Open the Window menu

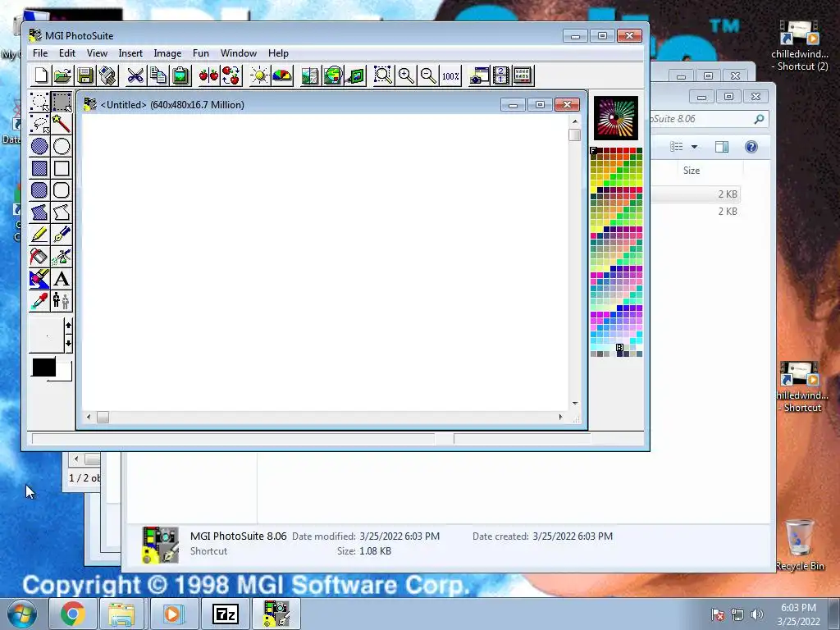(239, 53)
